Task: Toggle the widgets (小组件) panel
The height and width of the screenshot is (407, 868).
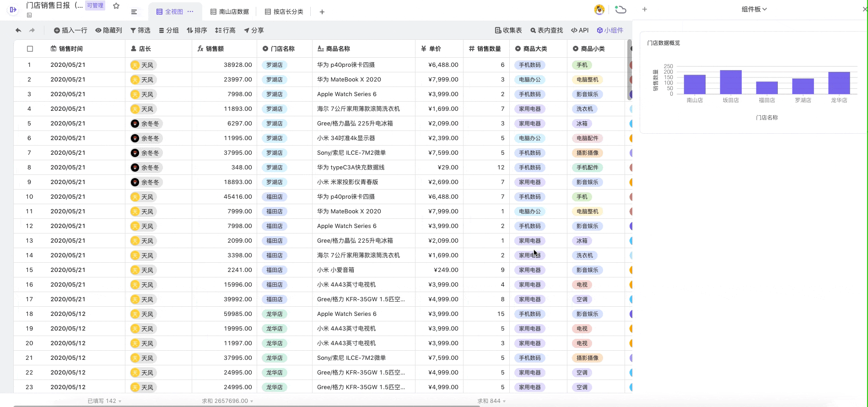Action: pyautogui.click(x=610, y=30)
